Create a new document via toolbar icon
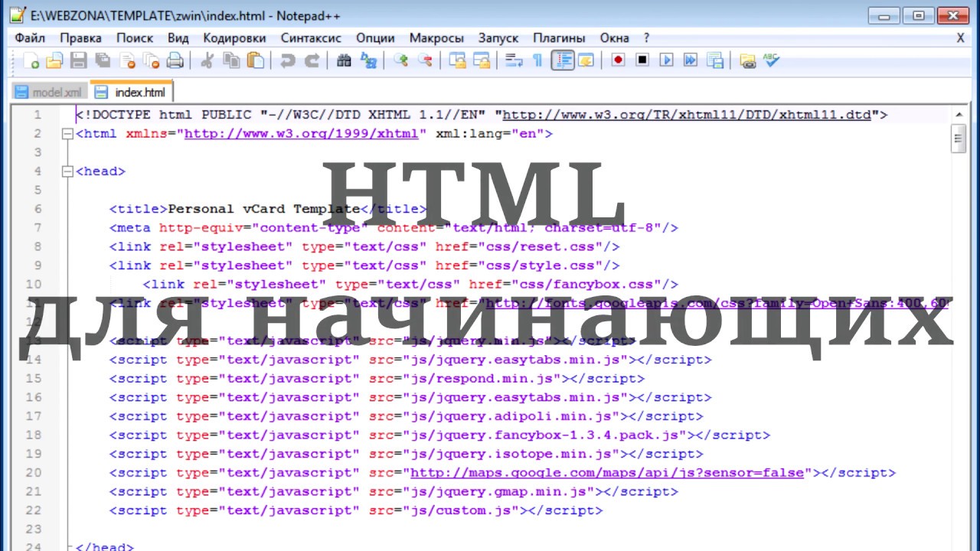 click(31, 60)
